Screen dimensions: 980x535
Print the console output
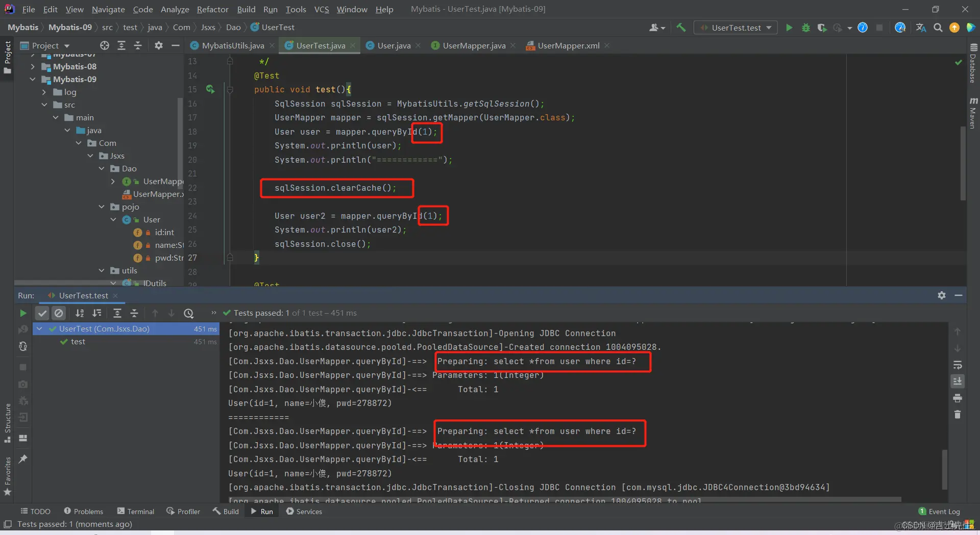[x=958, y=398]
